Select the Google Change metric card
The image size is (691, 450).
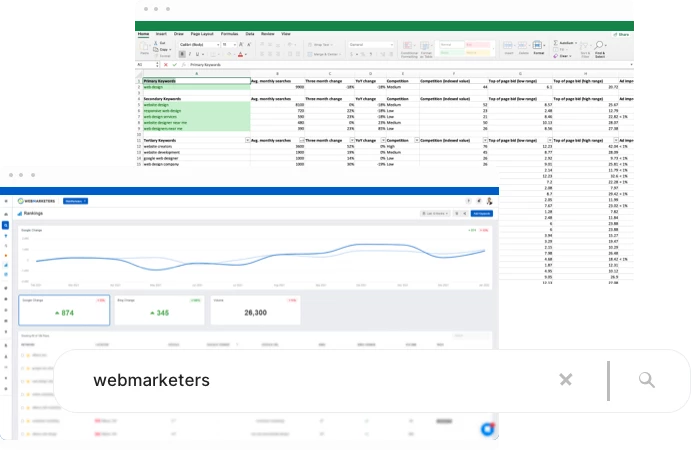[63, 311]
